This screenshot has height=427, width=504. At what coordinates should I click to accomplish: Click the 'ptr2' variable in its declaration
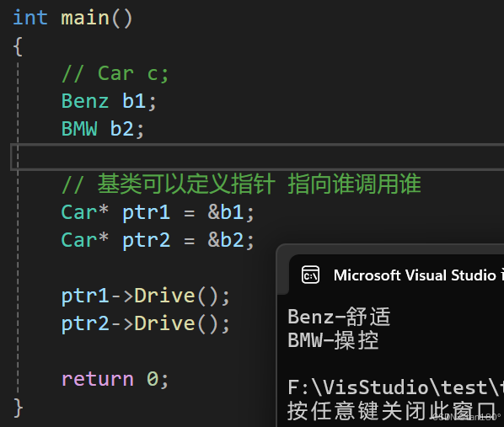pos(146,240)
